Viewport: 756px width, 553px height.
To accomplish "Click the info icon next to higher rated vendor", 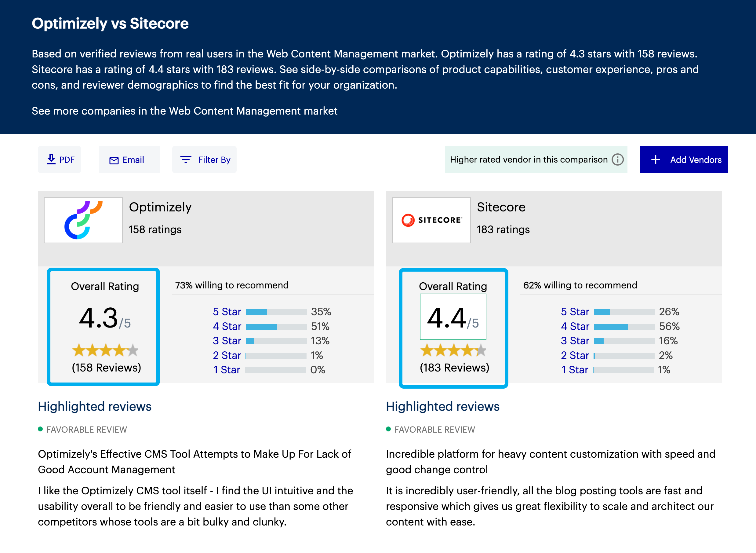I will point(617,160).
